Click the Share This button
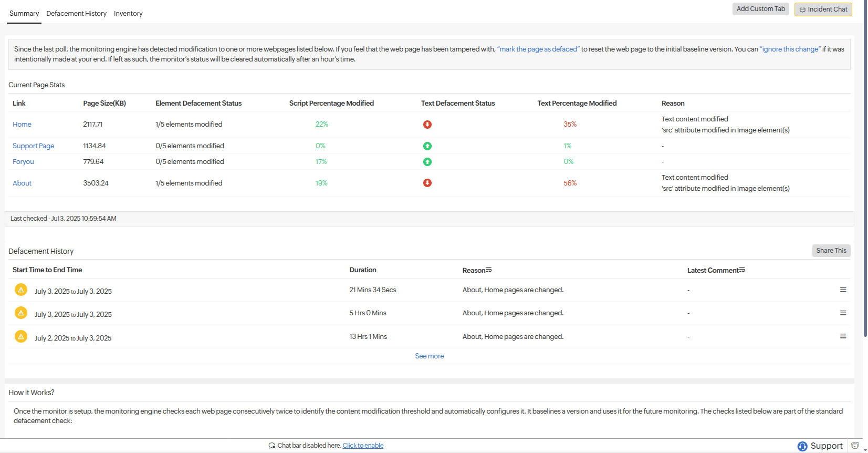 (831, 251)
